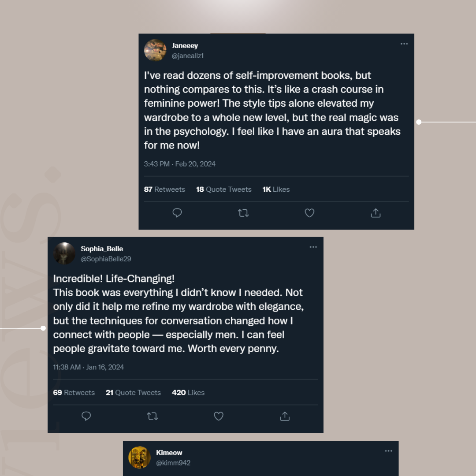This screenshot has height=476, width=476.
Task: Share Janeeey's tweet
Action: click(x=376, y=213)
